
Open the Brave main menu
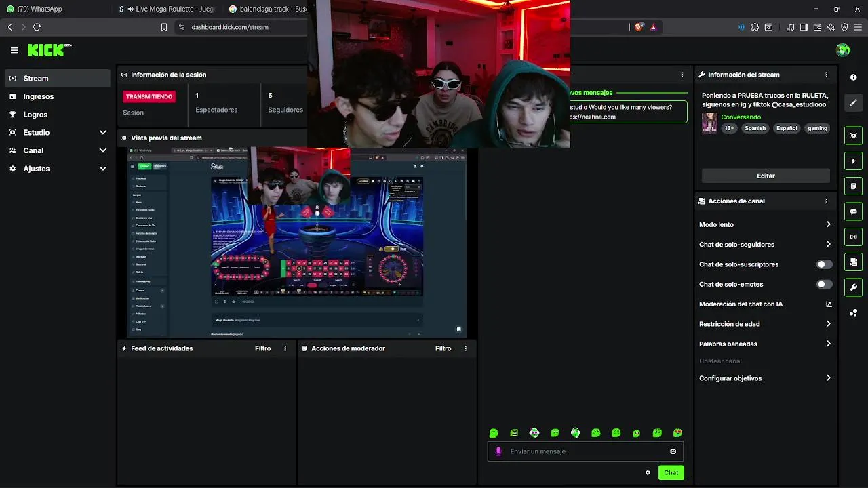[x=858, y=27]
